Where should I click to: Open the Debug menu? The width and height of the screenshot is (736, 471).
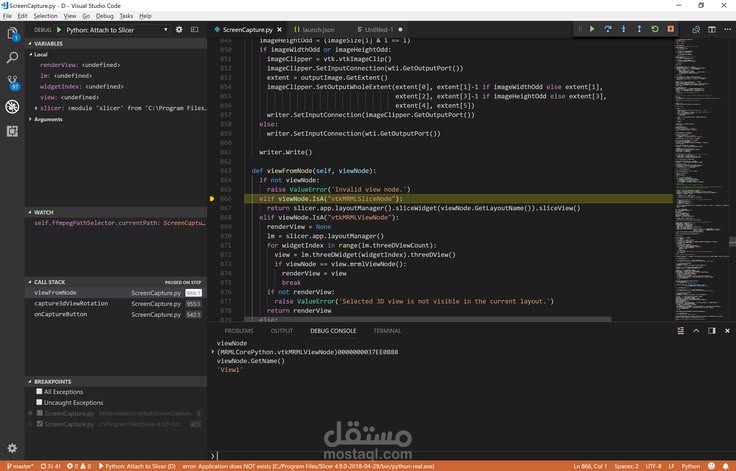coord(105,16)
